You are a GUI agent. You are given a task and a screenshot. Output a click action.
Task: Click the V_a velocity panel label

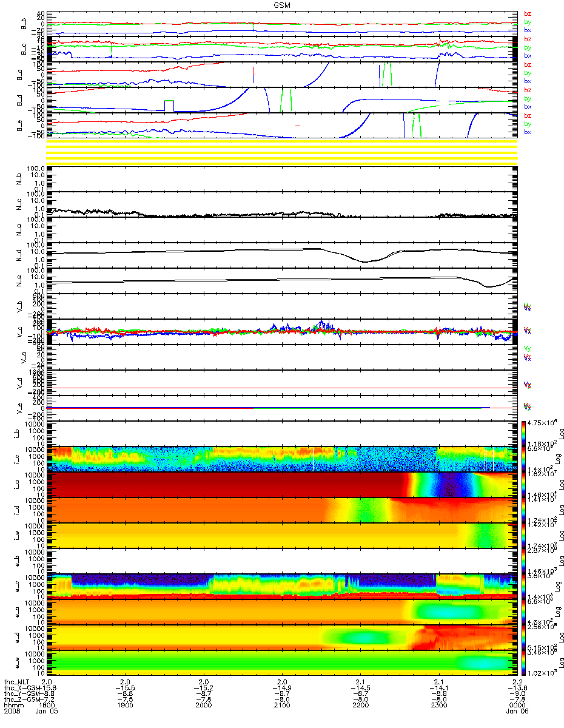pos(25,358)
